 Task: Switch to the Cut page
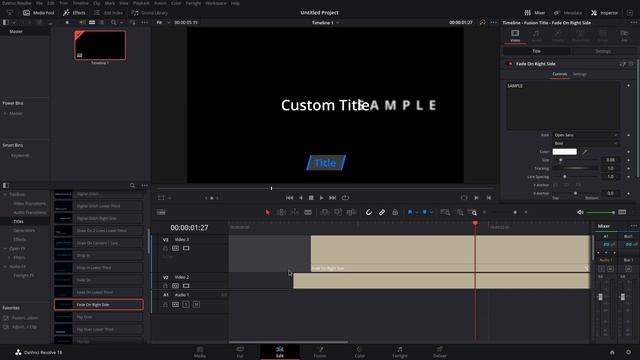coord(240,352)
